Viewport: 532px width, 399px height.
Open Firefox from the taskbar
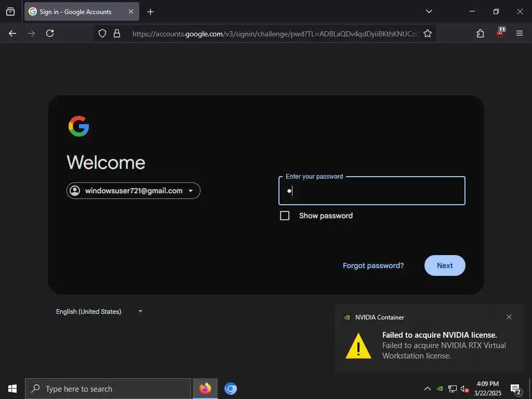click(205, 389)
